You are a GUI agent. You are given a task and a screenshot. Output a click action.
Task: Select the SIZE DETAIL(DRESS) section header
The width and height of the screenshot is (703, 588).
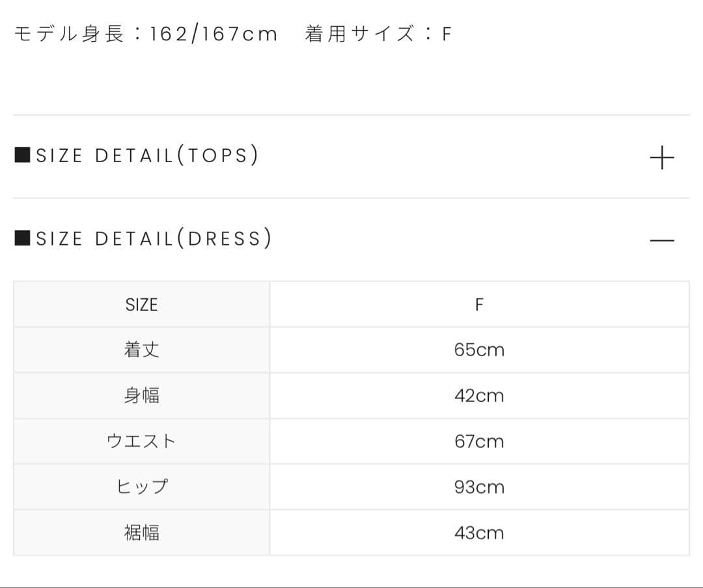pos(154,238)
